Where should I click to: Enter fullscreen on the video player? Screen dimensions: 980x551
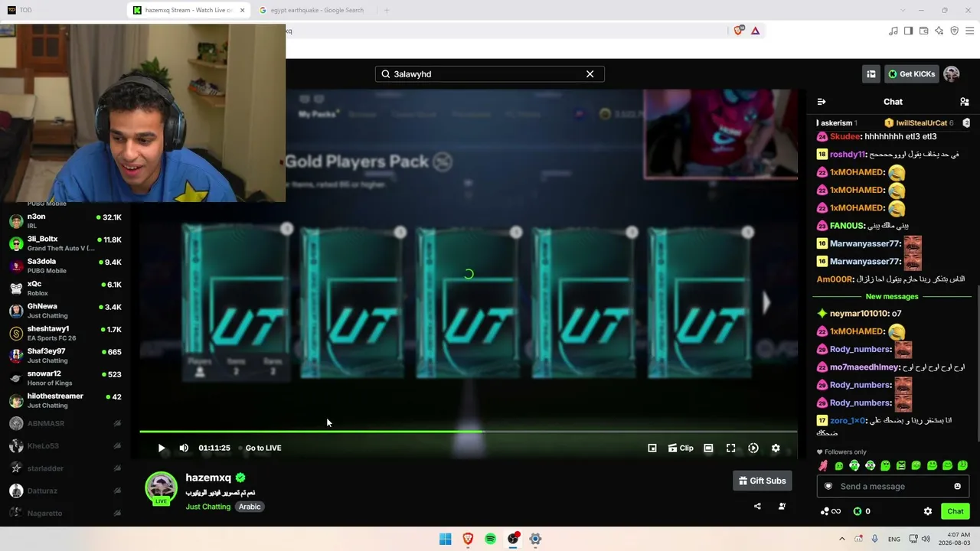(x=731, y=448)
